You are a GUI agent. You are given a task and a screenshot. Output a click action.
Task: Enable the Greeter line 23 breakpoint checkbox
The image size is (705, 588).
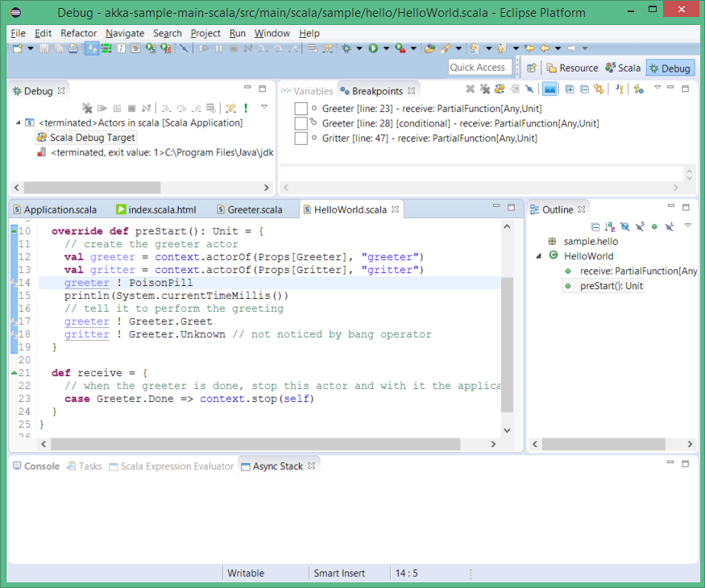pos(301,109)
